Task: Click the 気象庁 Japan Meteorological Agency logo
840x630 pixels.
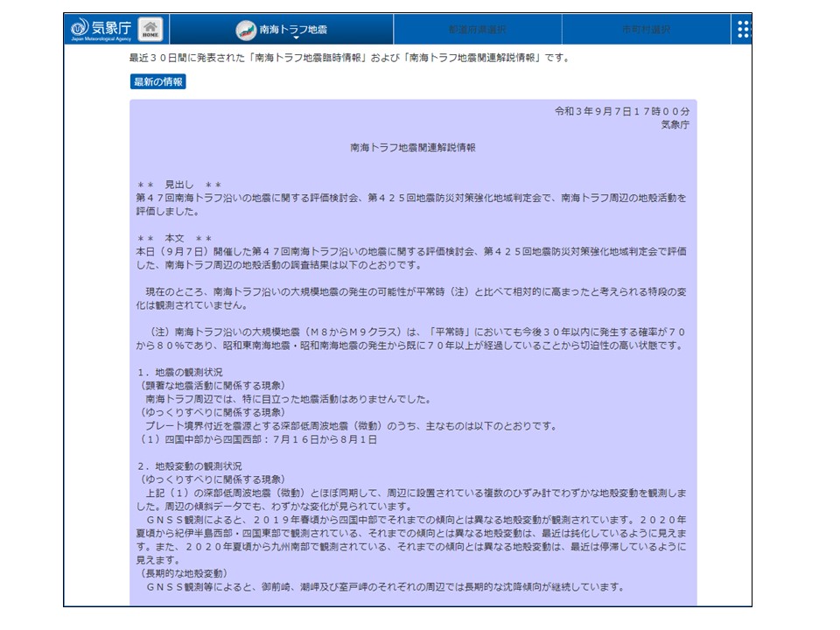Action: point(101,30)
